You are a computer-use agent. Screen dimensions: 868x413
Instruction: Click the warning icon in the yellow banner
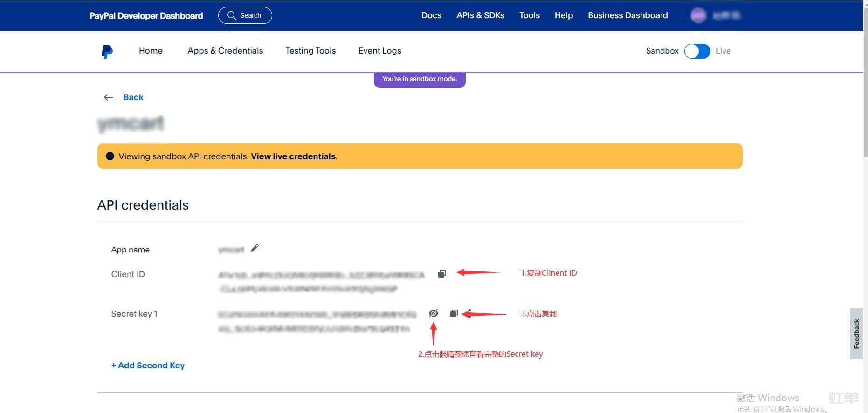110,156
